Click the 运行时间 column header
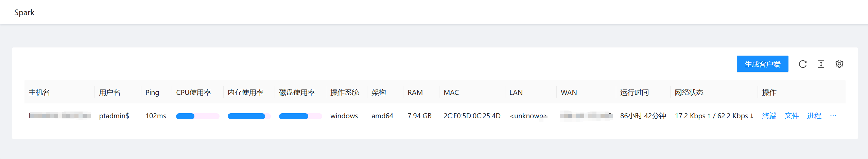This screenshot has width=868, height=159. (634, 93)
